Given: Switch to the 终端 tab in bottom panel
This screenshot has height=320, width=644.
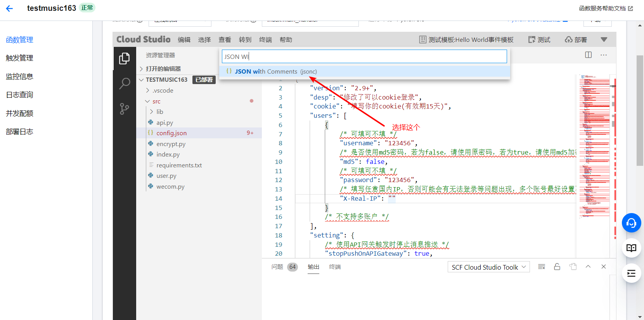Looking at the screenshot, I should point(335,267).
